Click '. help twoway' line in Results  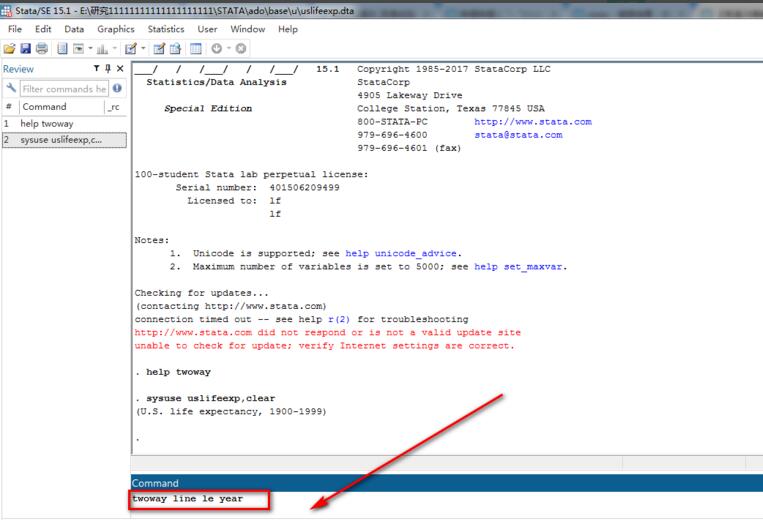pyautogui.click(x=173, y=372)
